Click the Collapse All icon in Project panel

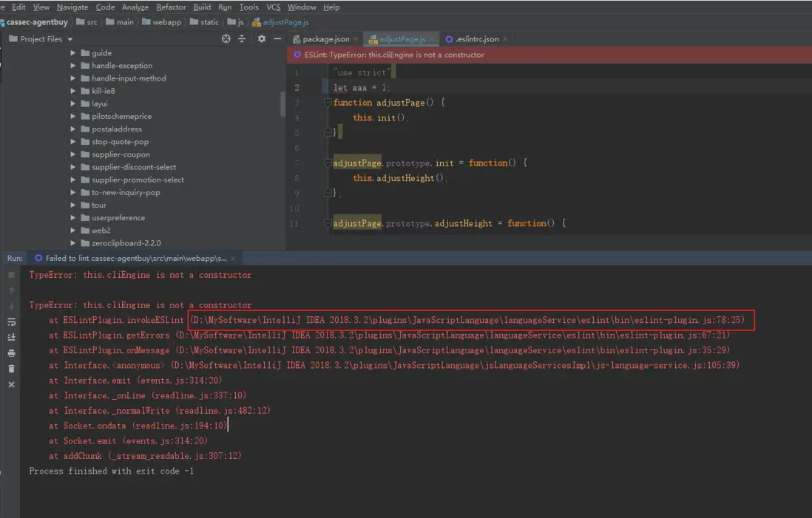click(x=242, y=39)
